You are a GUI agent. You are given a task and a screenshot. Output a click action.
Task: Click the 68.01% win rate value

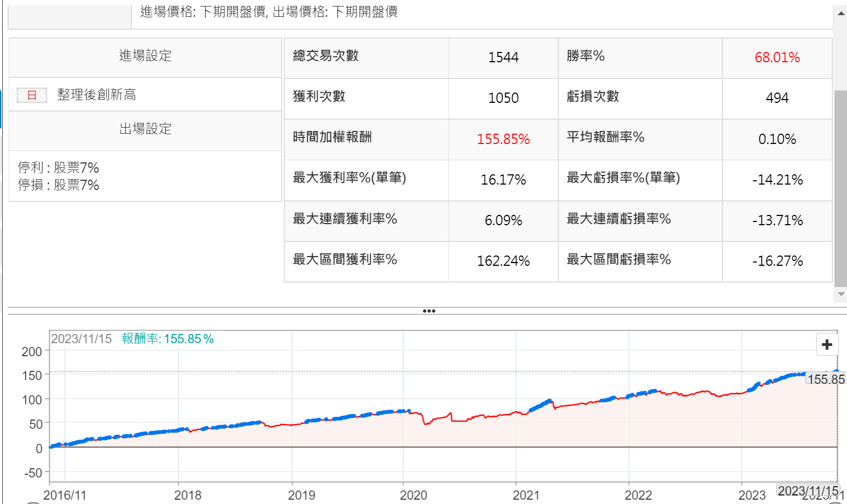click(x=777, y=57)
